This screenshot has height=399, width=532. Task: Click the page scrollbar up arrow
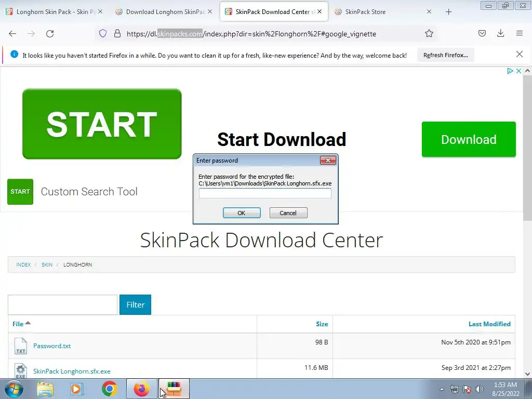point(528,71)
